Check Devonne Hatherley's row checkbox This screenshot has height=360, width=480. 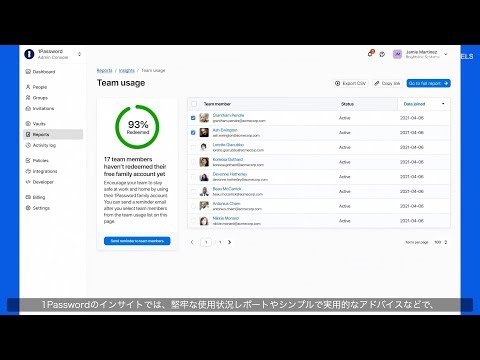pyautogui.click(x=193, y=176)
